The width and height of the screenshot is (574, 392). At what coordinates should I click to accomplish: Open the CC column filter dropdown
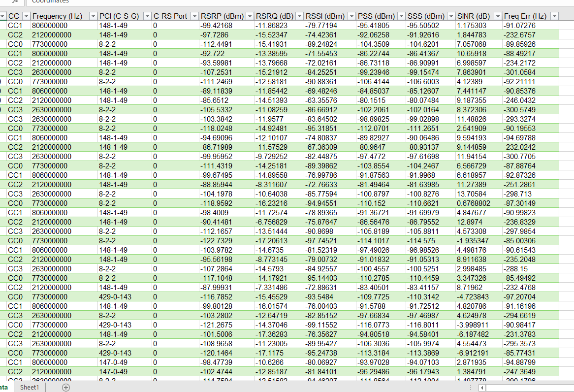coord(26,16)
